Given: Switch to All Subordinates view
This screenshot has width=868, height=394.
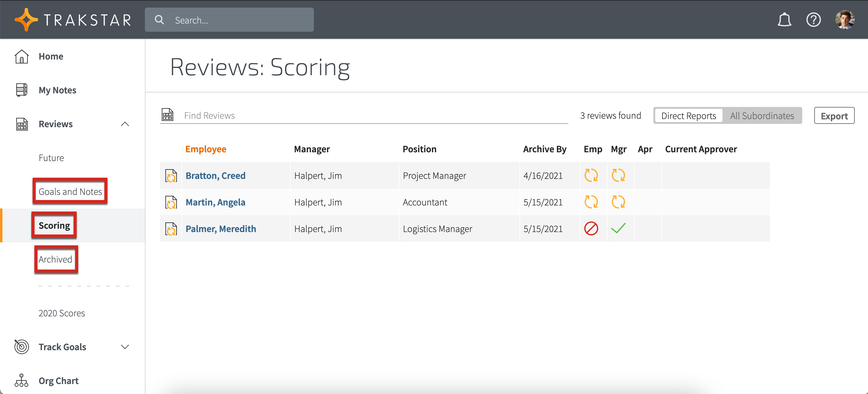Looking at the screenshot, I should click(x=761, y=116).
